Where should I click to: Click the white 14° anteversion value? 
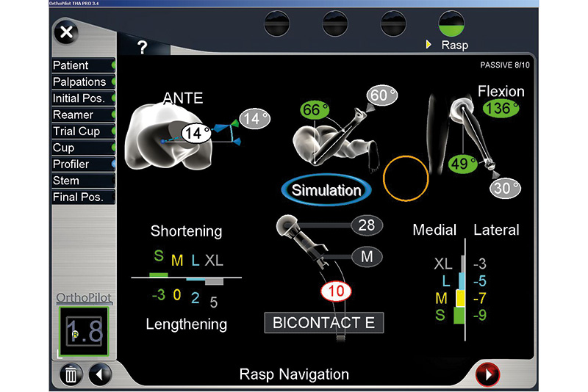[x=196, y=133]
